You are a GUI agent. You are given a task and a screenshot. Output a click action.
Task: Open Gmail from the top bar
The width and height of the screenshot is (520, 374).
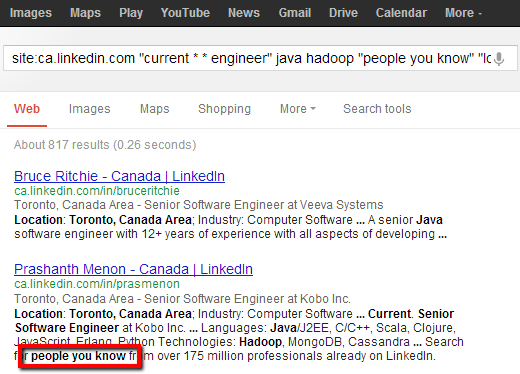(295, 13)
